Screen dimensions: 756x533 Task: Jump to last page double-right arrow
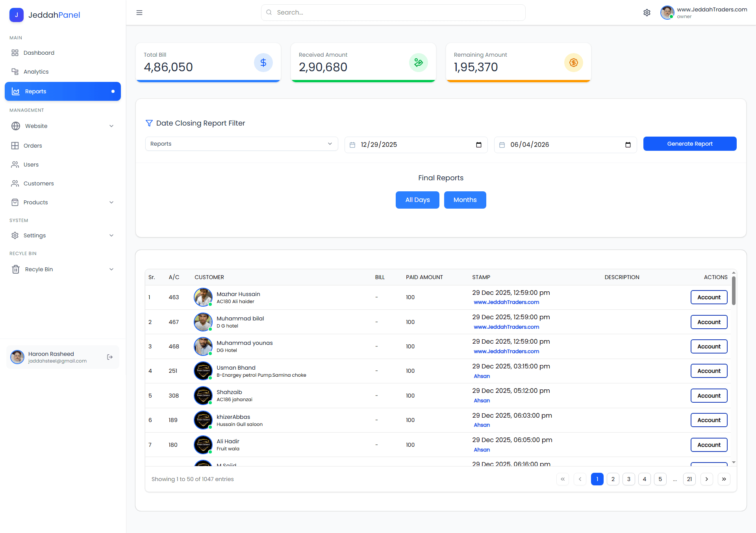(x=724, y=479)
